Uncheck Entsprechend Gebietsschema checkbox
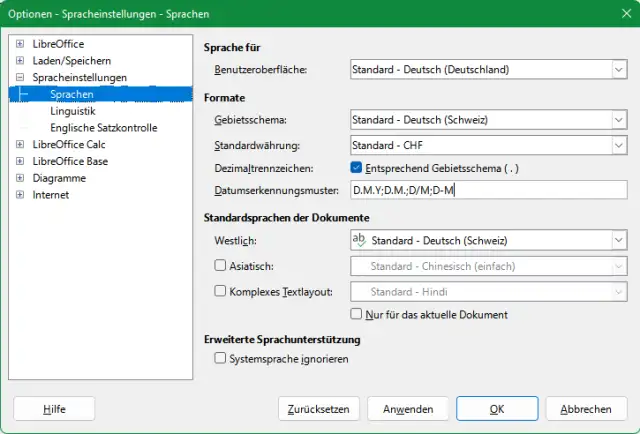Viewport: 640px width, 434px height. pyautogui.click(x=358, y=168)
